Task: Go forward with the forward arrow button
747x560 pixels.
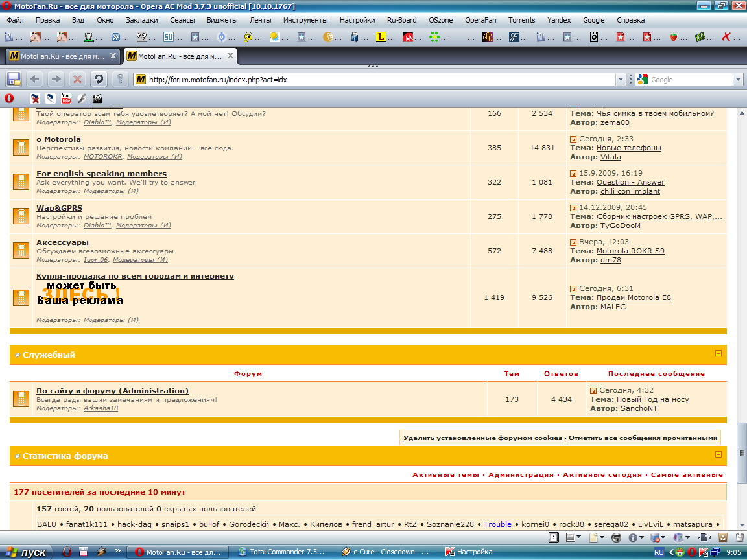Action: coord(56,79)
